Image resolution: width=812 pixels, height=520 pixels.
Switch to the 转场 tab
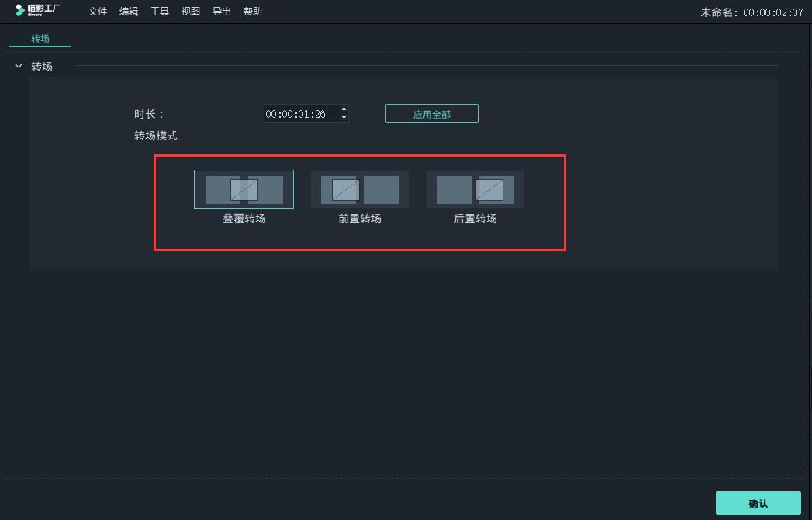pos(40,37)
